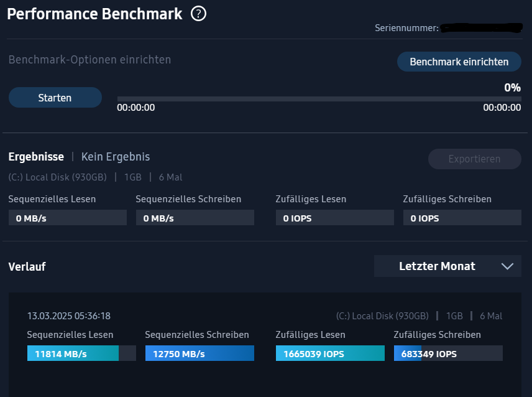Click the greyed-out Exportieren button
This screenshot has width=532, height=397.
point(474,159)
